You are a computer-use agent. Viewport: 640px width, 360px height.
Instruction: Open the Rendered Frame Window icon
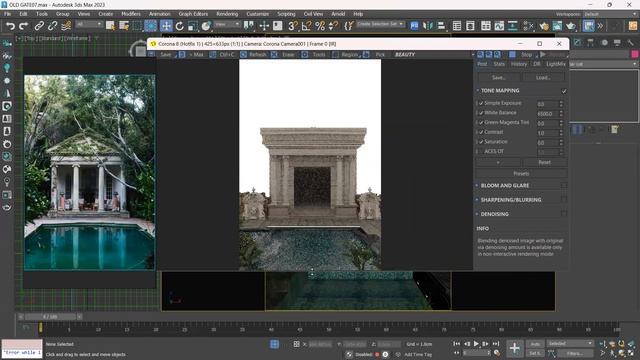click(557, 26)
